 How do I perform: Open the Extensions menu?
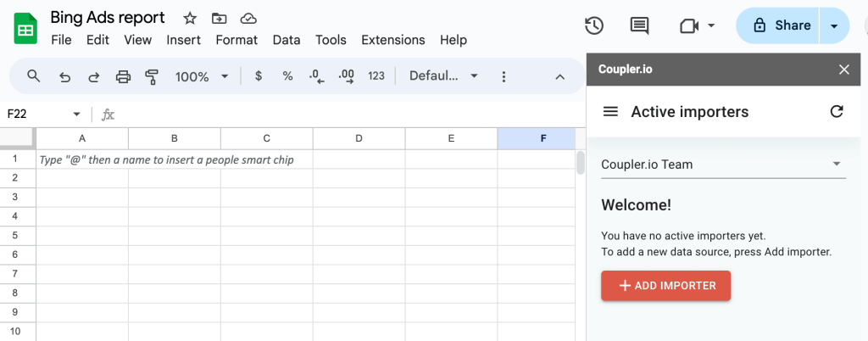pyautogui.click(x=393, y=40)
